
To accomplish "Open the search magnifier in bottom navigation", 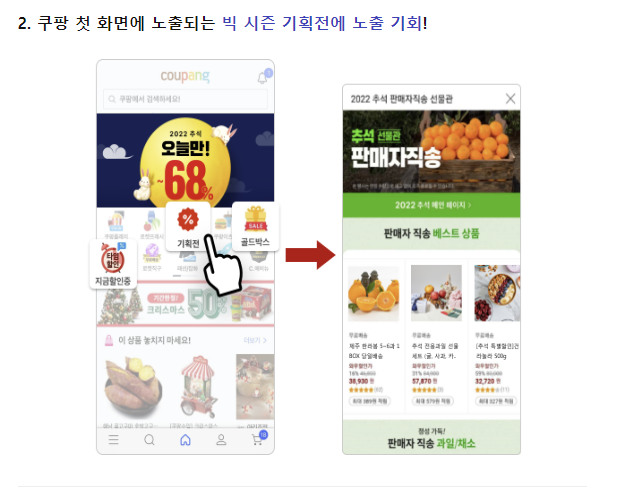I will (149, 440).
